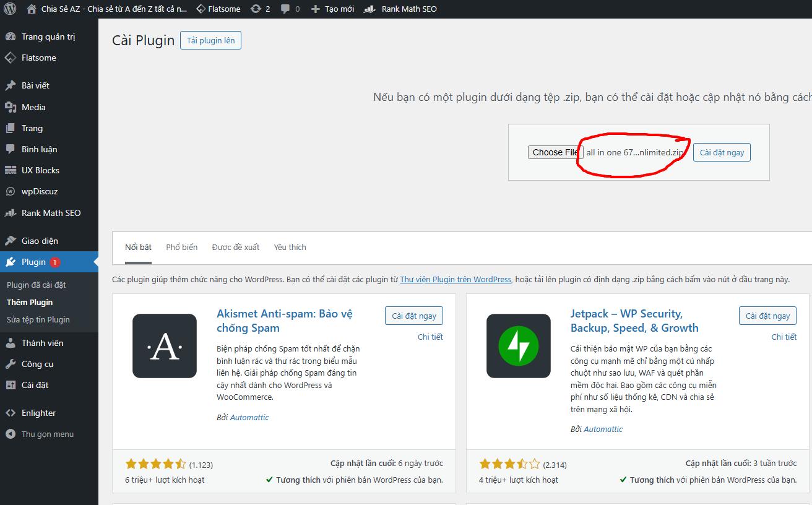Collapse the sidebar with Thu gọn menu

tap(47, 434)
